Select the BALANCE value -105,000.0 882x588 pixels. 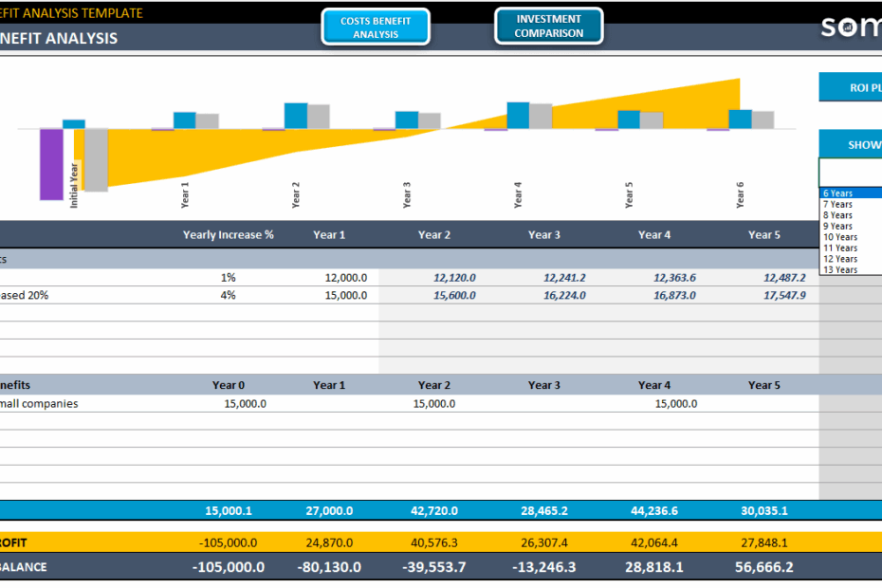pyautogui.click(x=228, y=566)
